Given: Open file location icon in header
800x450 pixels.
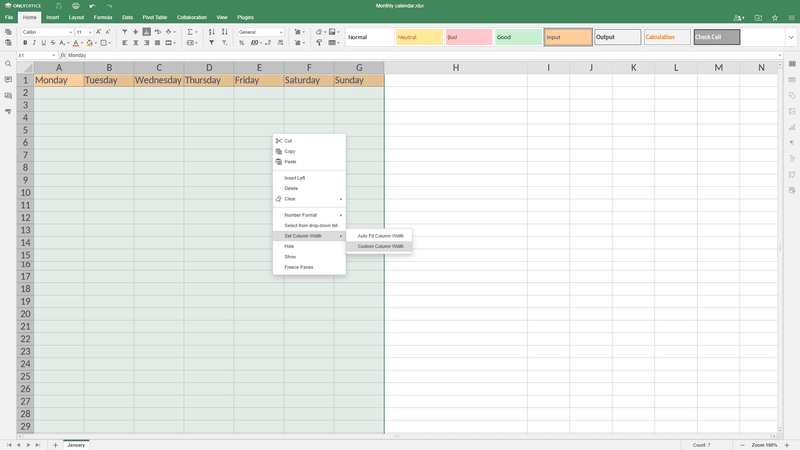Looking at the screenshot, I should [x=758, y=18].
